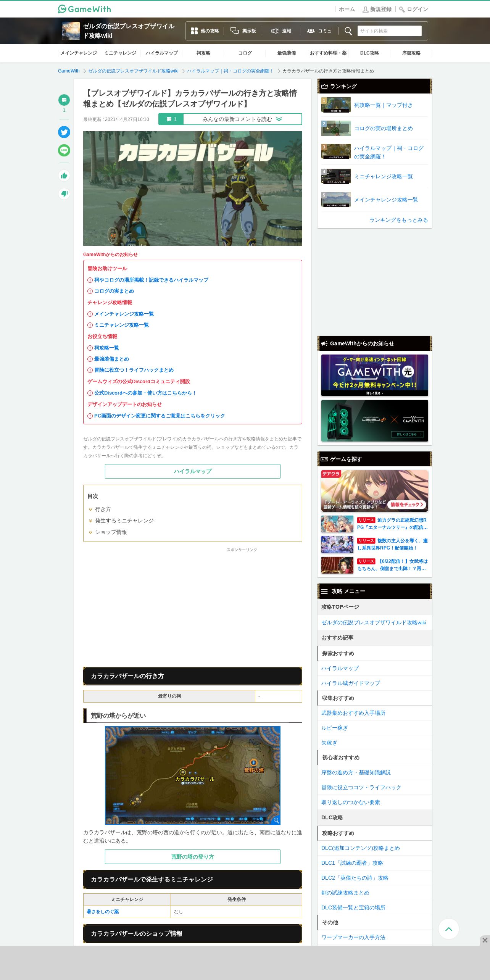The width and height of the screenshot is (490, 980).
Task: Click ゼルダの伝説 wiki breadcrumb link
Action: click(133, 71)
